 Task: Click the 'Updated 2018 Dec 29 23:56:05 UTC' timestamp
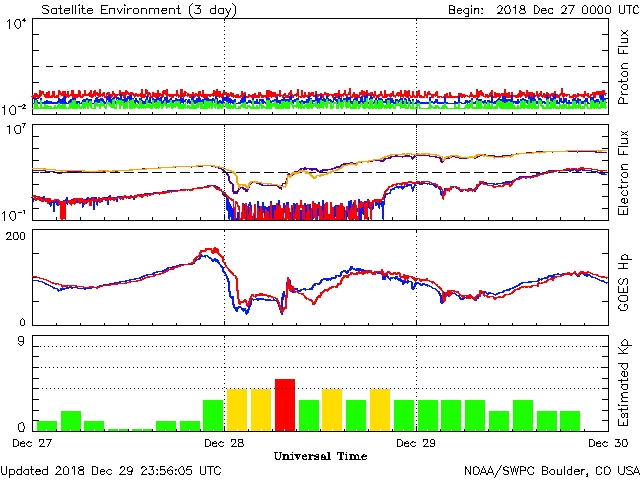111,471
